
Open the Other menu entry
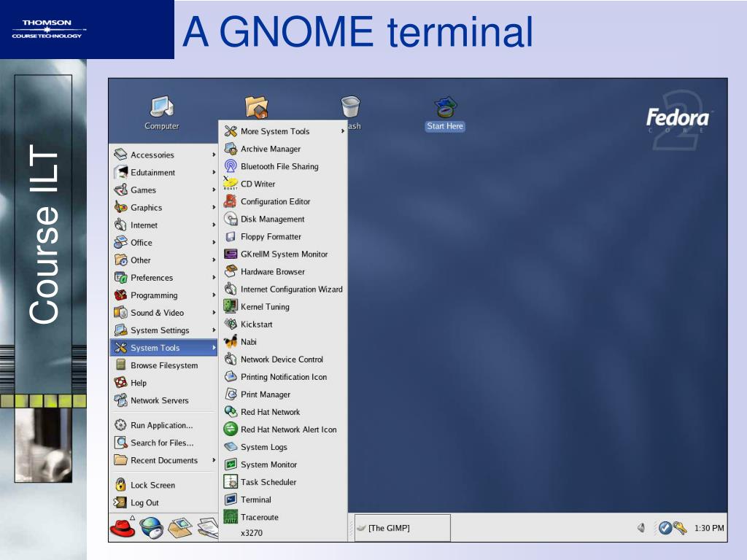tap(164, 260)
